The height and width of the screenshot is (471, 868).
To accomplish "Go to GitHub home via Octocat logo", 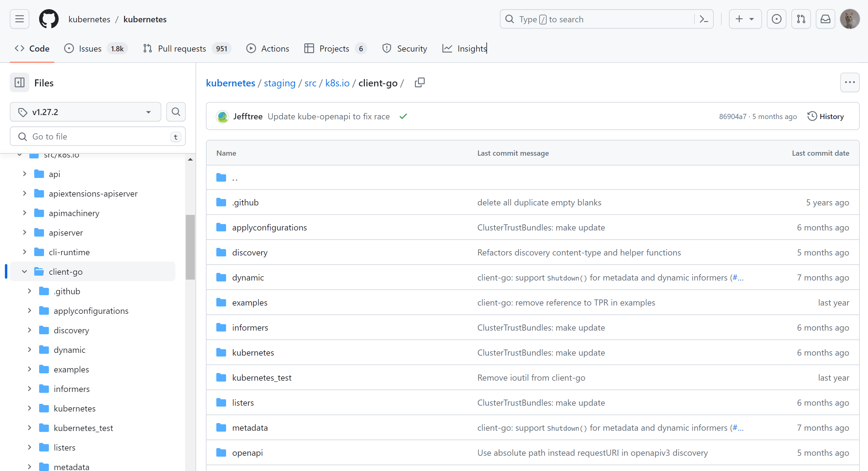I will point(49,19).
